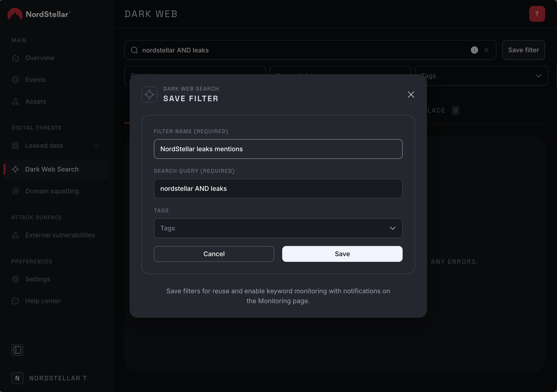The image size is (557, 392).
Task: Click the Save button
Action: click(x=342, y=254)
